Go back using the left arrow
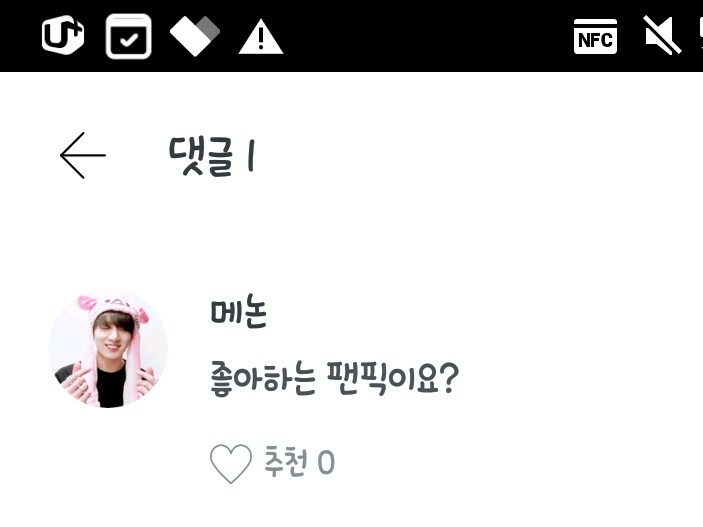 [x=83, y=155]
